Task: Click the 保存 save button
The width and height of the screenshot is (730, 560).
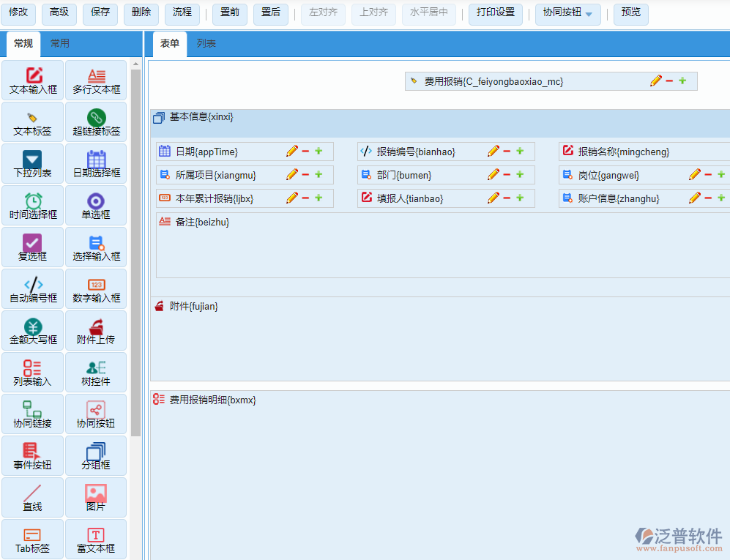Action: 100,13
